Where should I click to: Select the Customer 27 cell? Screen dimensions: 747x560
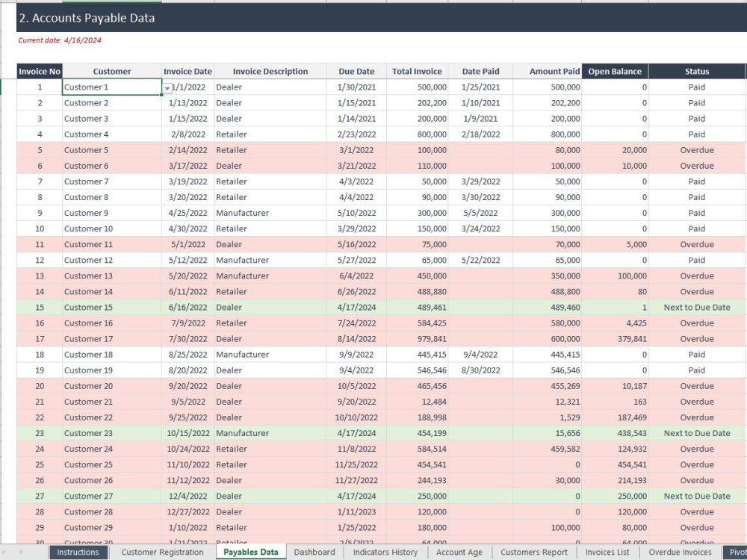click(x=112, y=496)
